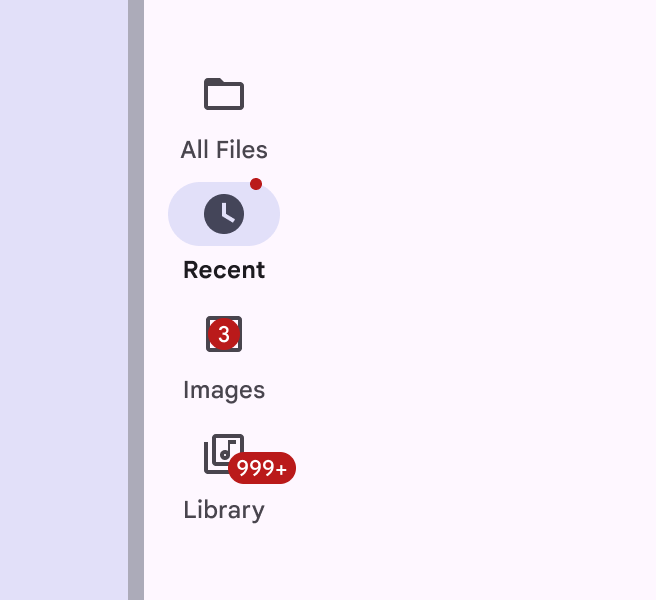Tap the red dot badge on Recent

(x=256, y=184)
